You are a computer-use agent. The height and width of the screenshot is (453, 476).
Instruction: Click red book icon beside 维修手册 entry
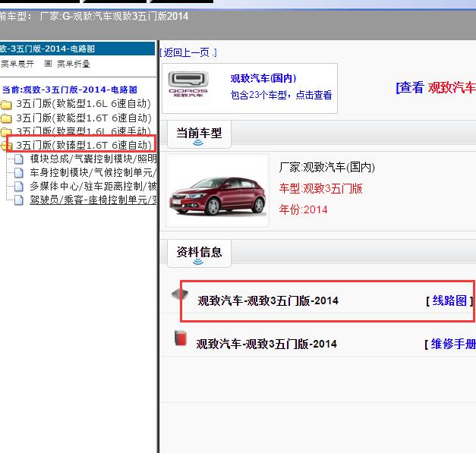[x=181, y=338]
